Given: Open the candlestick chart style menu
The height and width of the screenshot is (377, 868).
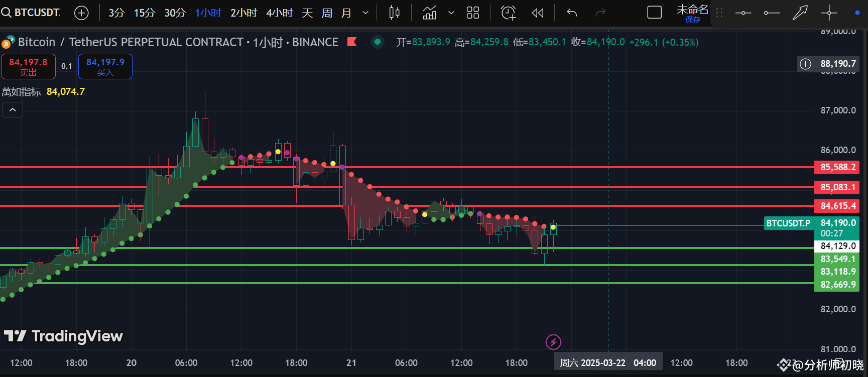Looking at the screenshot, I should coord(395,13).
